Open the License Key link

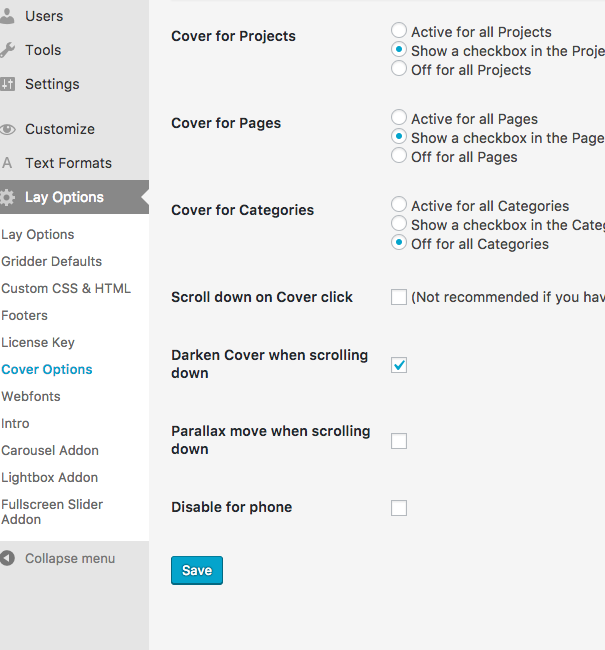tap(38, 342)
